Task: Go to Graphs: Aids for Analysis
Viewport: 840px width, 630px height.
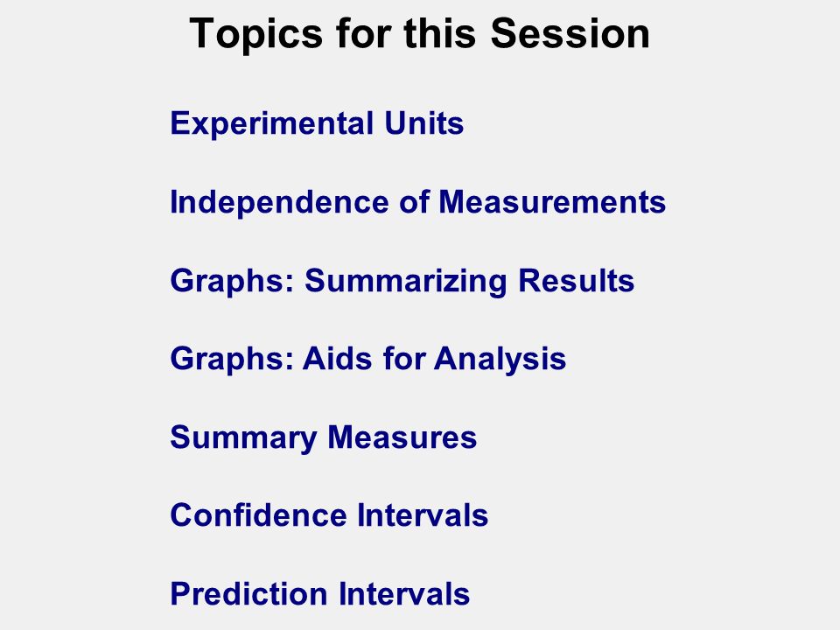Action: coord(368,359)
